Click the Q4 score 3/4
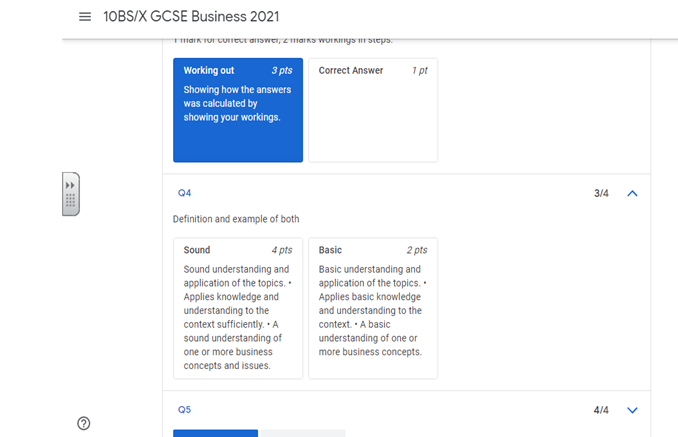The image size is (678, 437). click(x=601, y=193)
